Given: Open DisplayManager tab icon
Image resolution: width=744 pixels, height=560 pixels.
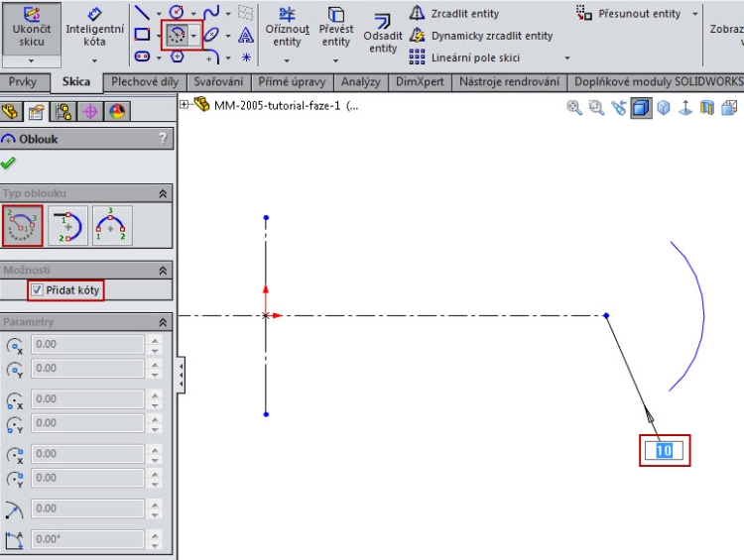Looking at the screenshot, I should click(117, 112).
